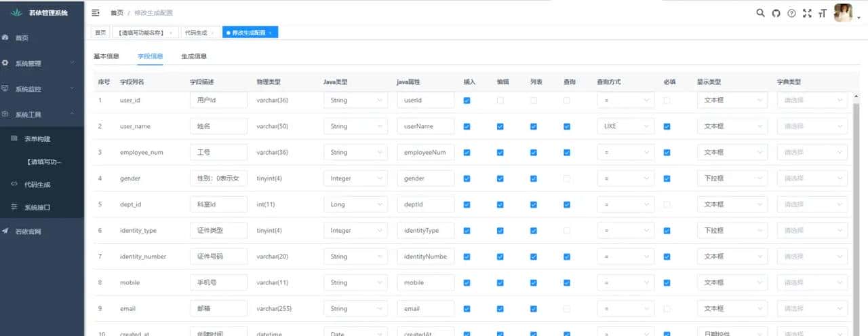Open the font size settings icon
The width and height of the screenshot is (868, 336).
[823, 13]
